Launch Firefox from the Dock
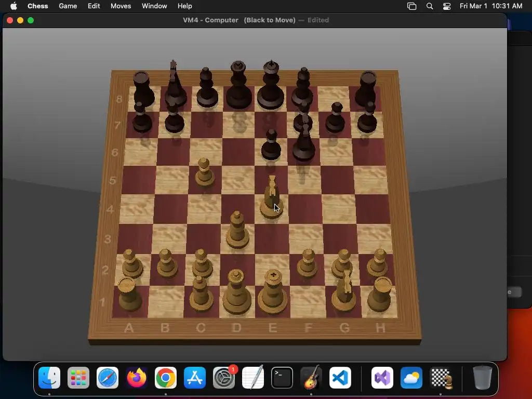This screenshot has height=399, width=532. pyautogui.click(x=137, y=378)
